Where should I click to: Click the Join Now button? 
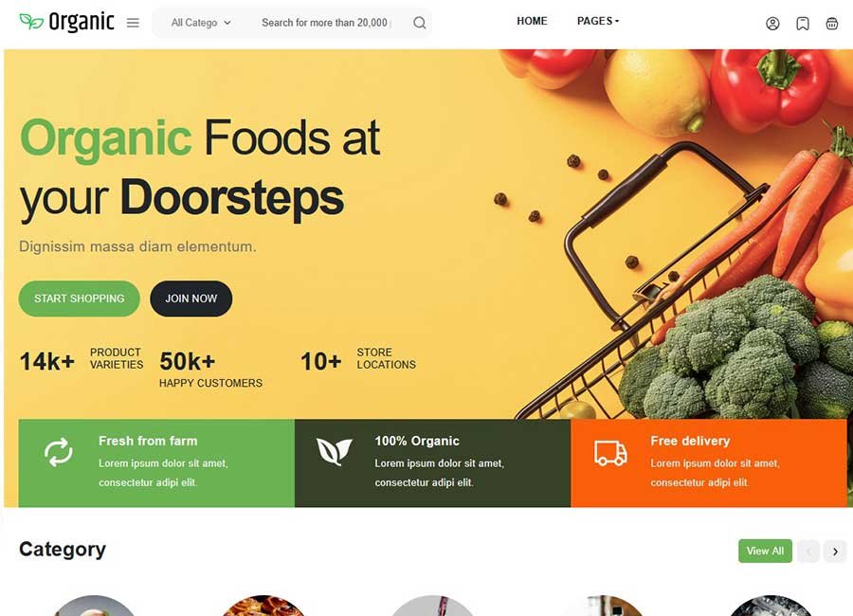point(191,299)
